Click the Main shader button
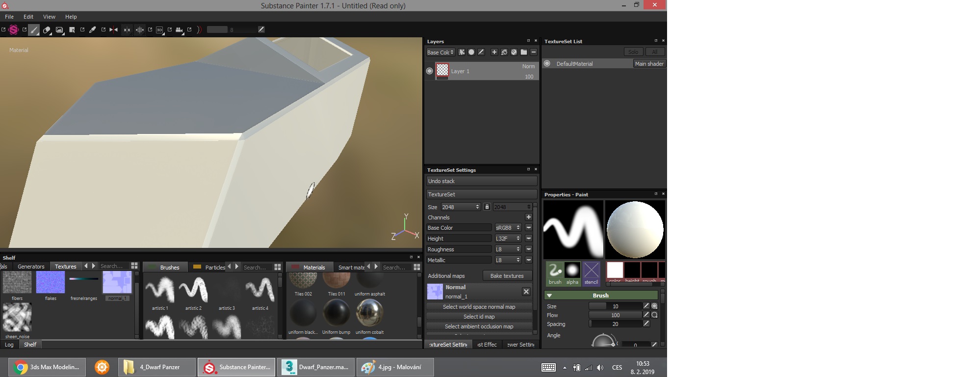 click(x=649, y=63)
